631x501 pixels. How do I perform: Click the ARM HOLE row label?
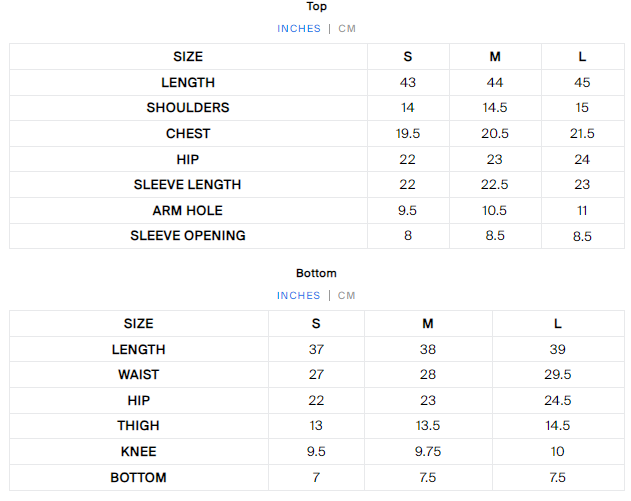coord(188,211)
